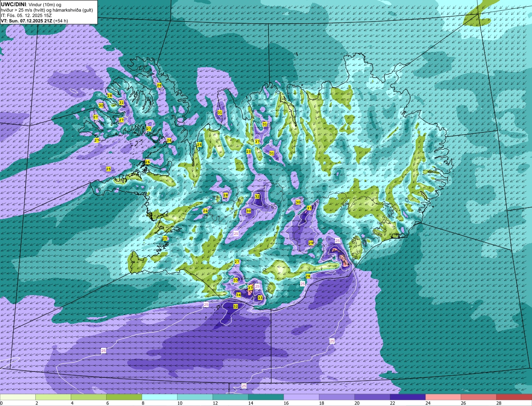Pick the 22–24 m/s deep indigo legend swatch
532x406 pixels.
pos(408,397)
